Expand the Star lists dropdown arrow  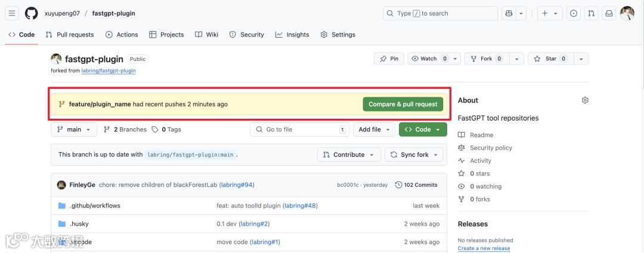point(581,58)
